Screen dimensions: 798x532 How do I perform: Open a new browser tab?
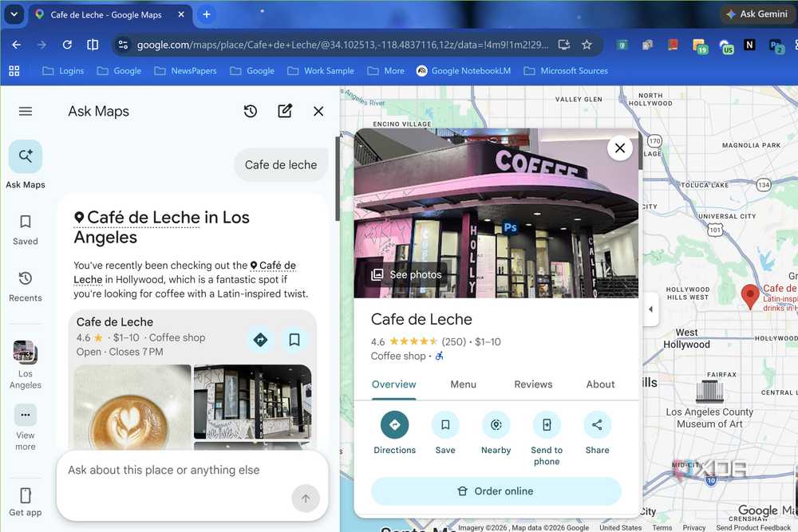pos(207,14)
